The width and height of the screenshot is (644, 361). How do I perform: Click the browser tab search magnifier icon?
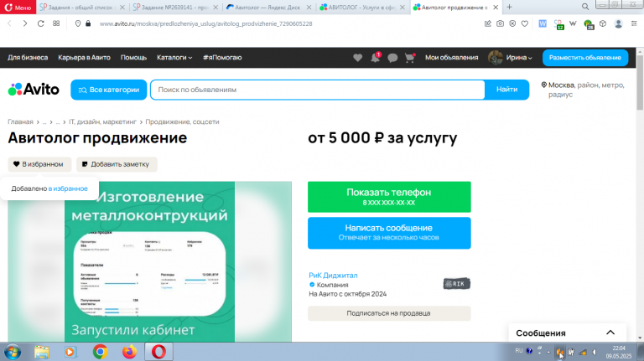585,7
